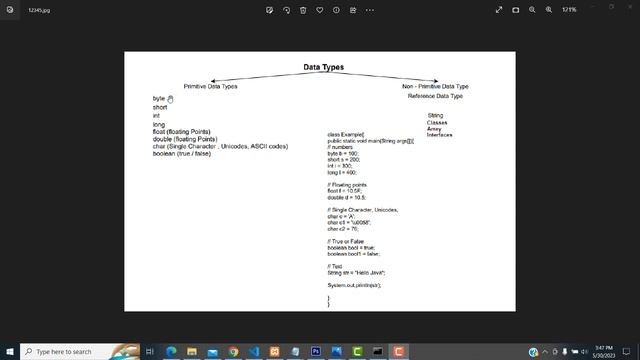640x360 pixels.
Task: Mark the image as favorite with heart icon
Action: 320,10
